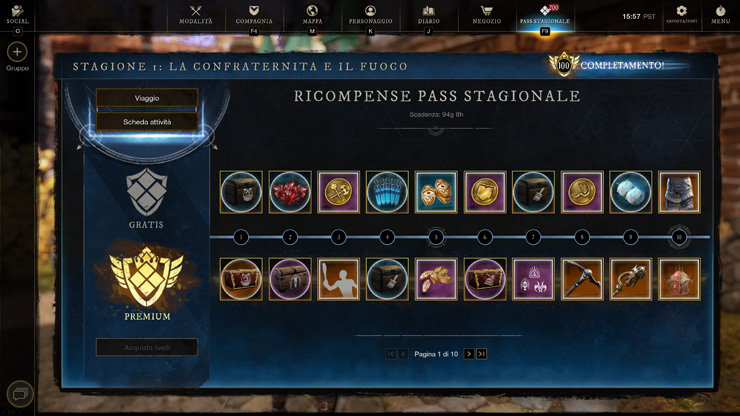Open the Social icon in the top bar
The height and width of the screenshot is (416, 740).
(x=17, y=14)
